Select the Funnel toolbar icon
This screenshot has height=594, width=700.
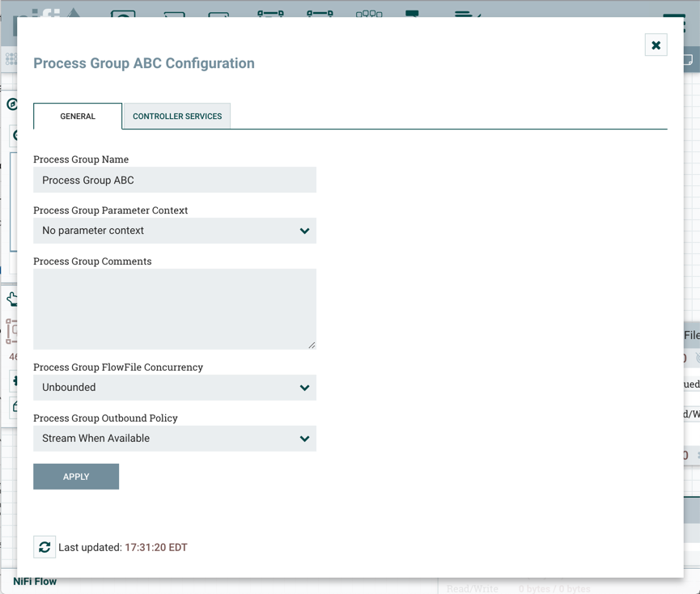point(369,14)
